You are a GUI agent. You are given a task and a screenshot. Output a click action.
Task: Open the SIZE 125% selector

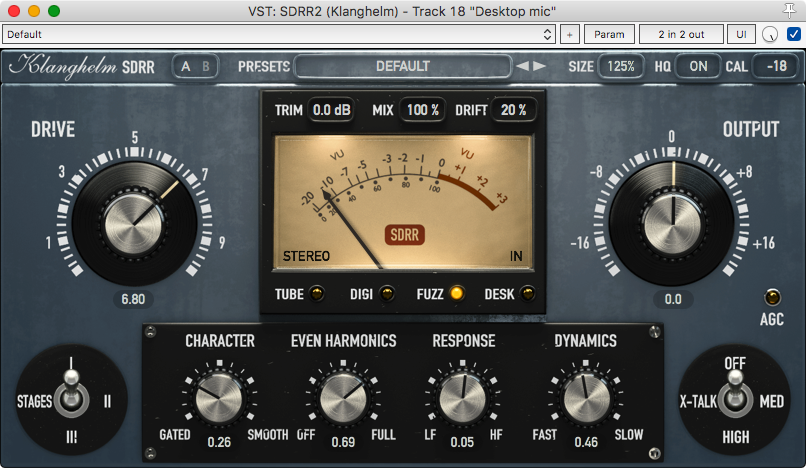[621, 66]
